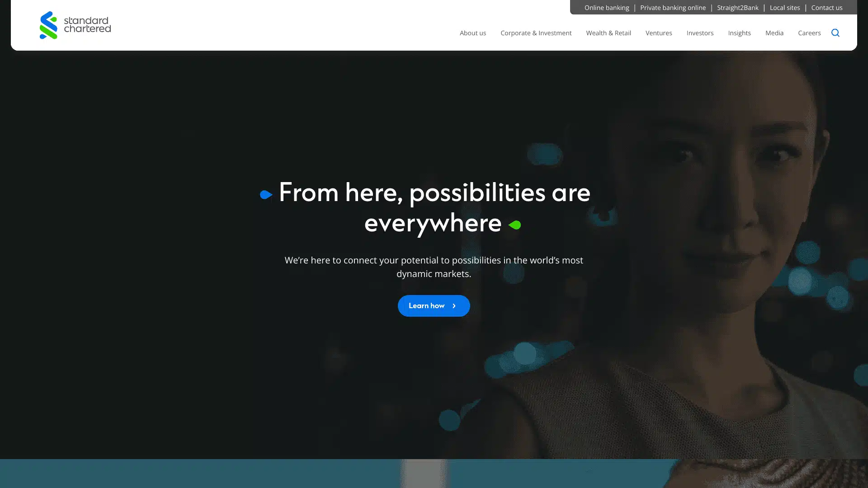Image resolution: width=868 pixels, height=488 pixels.
Task: Click the Learn how button
Action: [x=434, y=306]
